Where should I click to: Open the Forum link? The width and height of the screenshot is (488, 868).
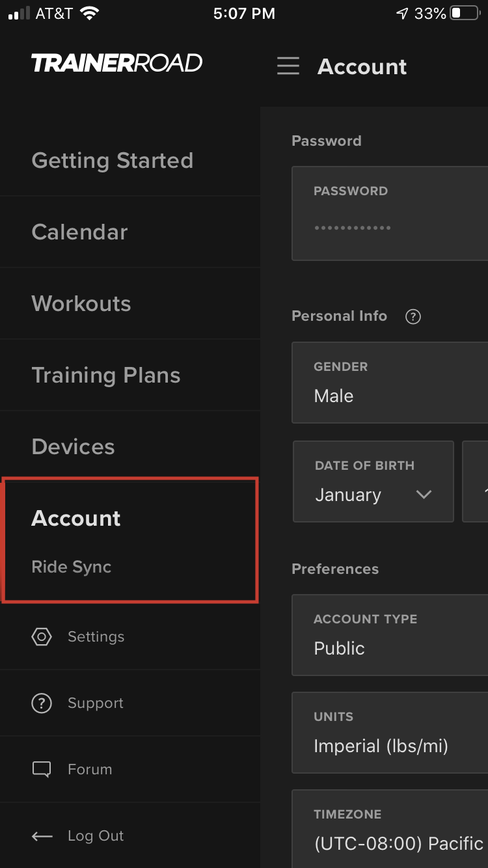90,769
